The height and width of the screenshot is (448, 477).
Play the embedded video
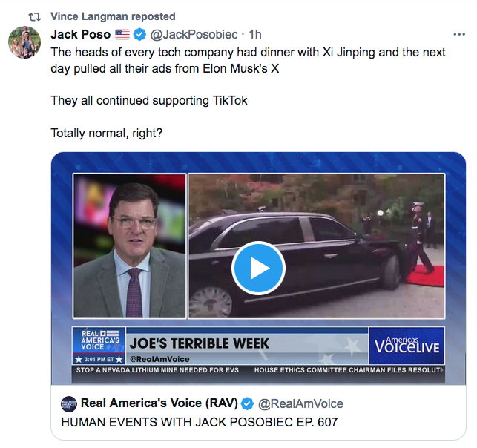coord(258,269)
